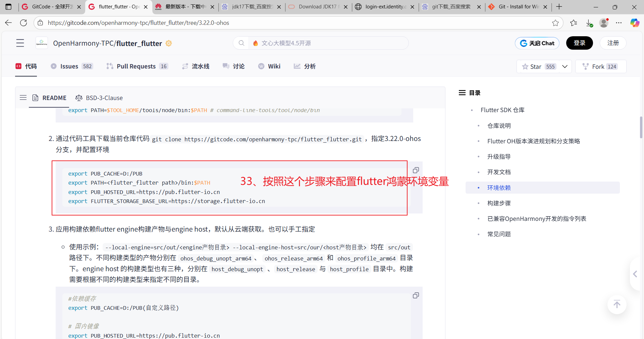Viewport: 644px width, 339px height.
Task: Fork the flutter_flutter repository
Action: pyautogui.click(x=601, y=66)
